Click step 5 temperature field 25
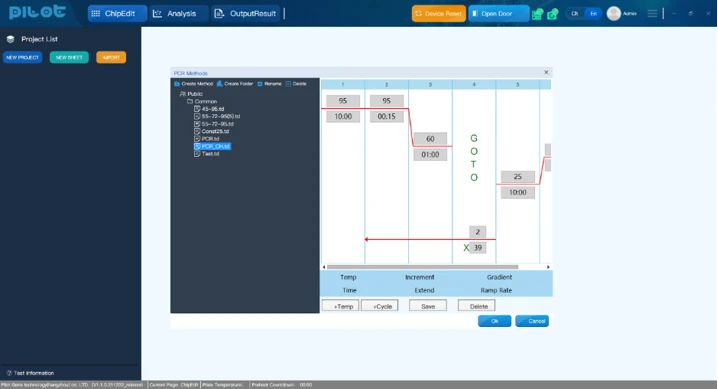 coord(517,177)
